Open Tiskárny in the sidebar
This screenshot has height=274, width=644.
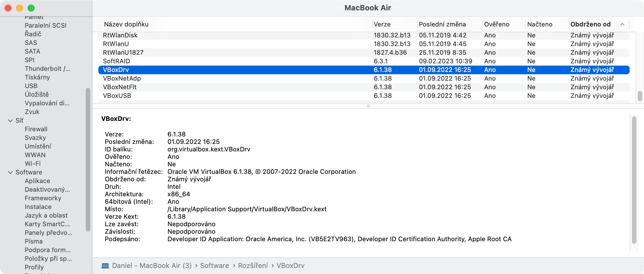pos(37,77)
